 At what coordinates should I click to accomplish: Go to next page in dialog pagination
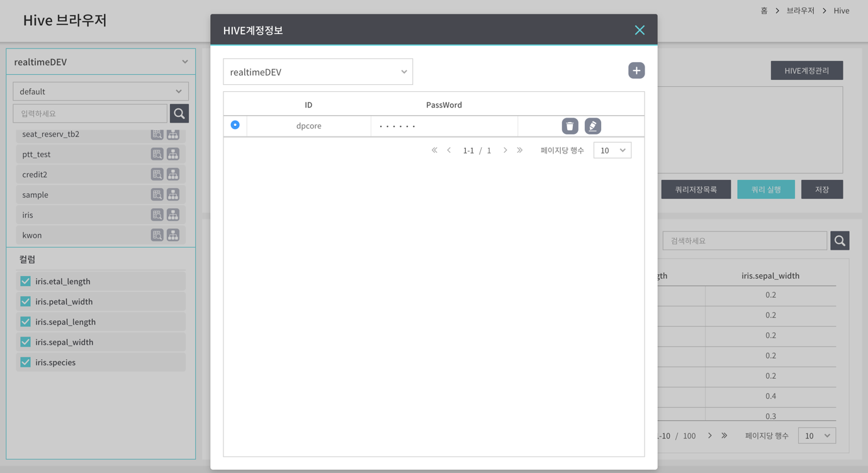click(505, 150)
